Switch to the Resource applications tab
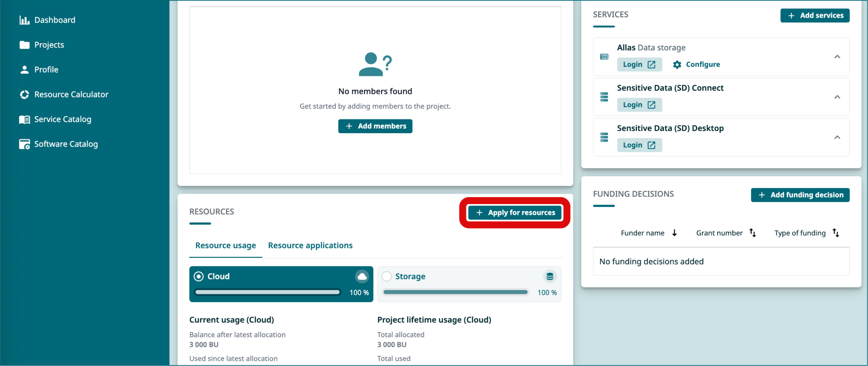868x366 pixels. (x=310, y=245)
